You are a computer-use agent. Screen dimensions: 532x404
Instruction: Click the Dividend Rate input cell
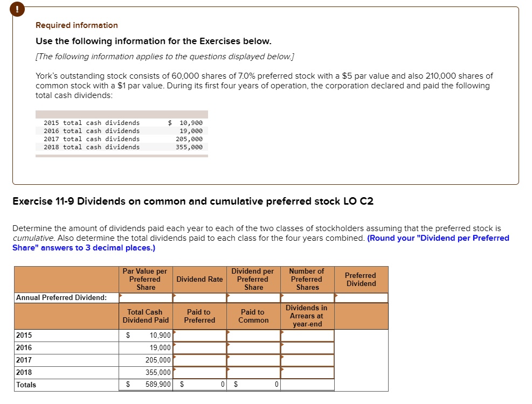point(199,297)
